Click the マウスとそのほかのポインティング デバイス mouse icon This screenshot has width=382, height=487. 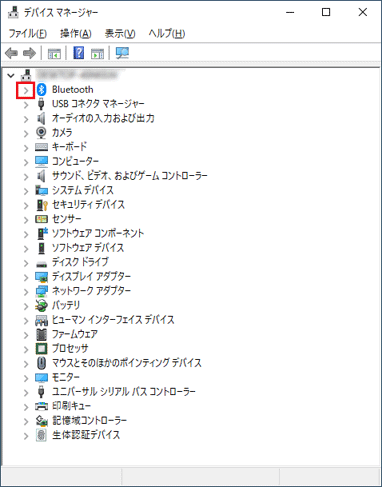[x=41, y=363]
